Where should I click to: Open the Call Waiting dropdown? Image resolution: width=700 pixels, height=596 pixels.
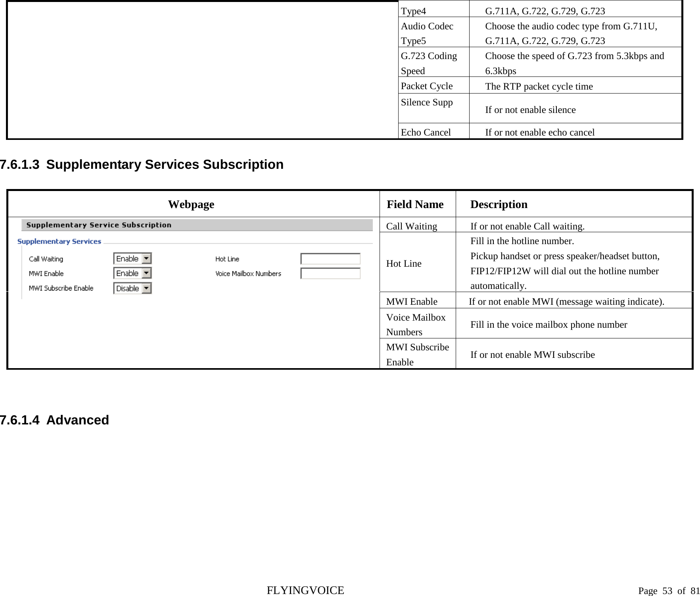tap(132, 259)
